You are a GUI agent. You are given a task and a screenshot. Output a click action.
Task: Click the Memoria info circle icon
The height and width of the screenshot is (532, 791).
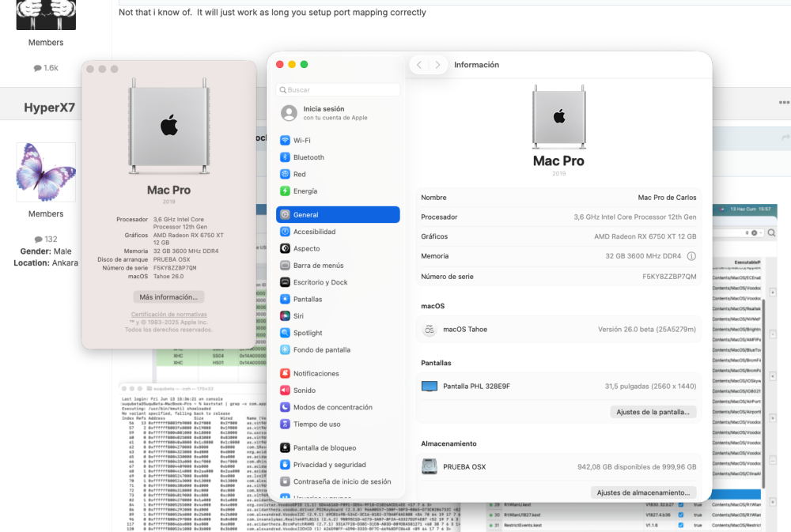(x=691, y=256)
